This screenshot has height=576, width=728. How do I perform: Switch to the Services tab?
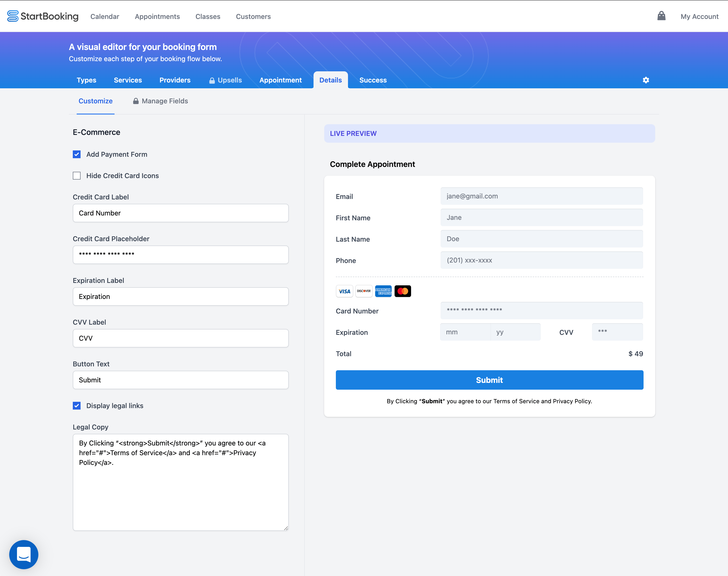click(x=128, y=80)
